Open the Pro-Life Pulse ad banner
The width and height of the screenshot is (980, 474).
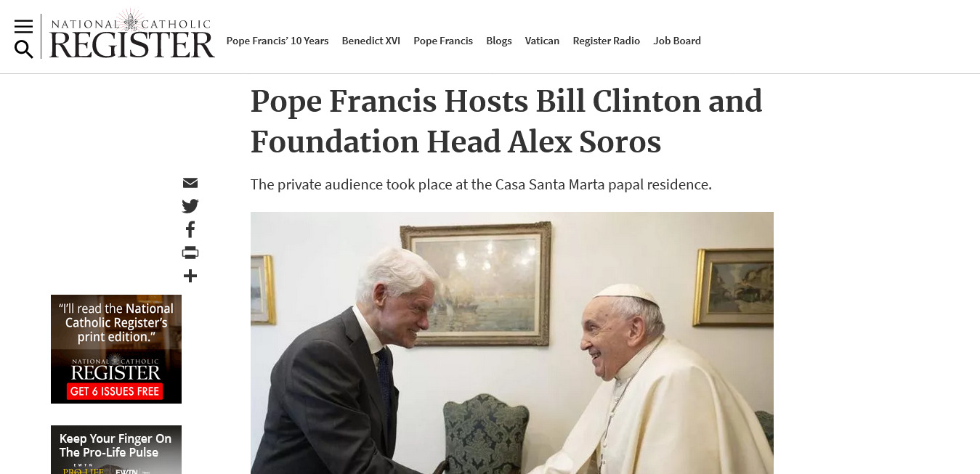pyautogui.click(x=116, y=449)
